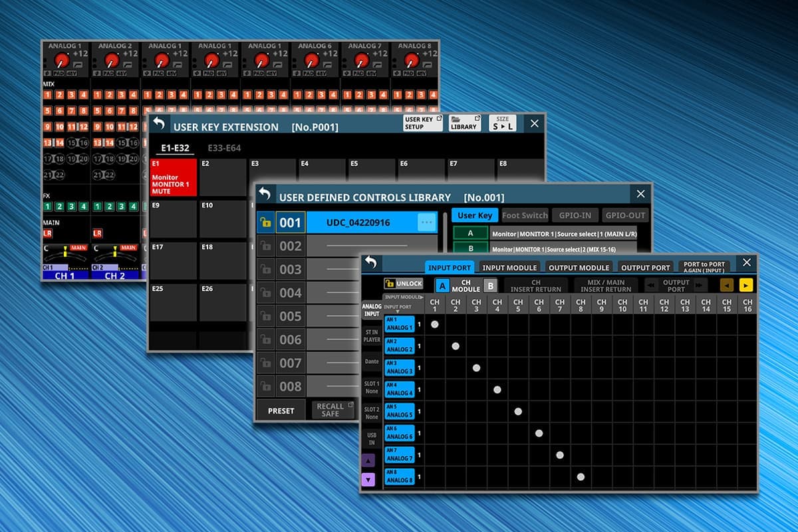The width and height of the screenshot is (798, 532).
Task: Open the INPUT PORT tab
Action: 450,267
